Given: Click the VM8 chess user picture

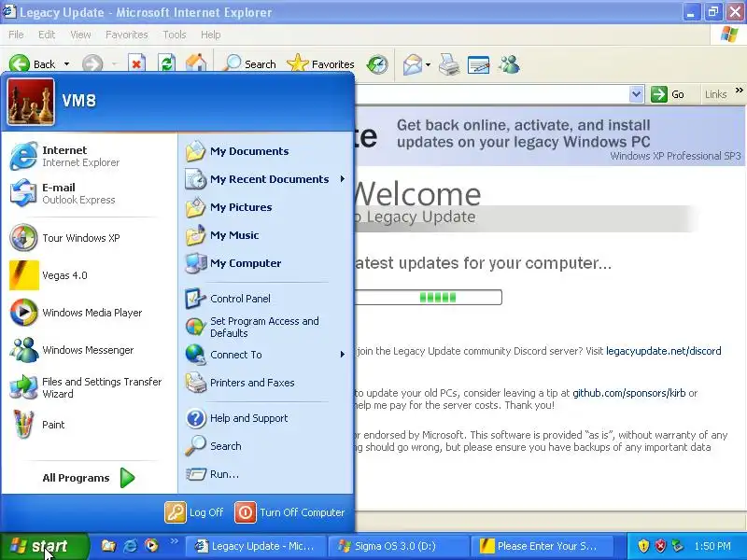Looking at the screenshot, I should [x=31, y=102].
